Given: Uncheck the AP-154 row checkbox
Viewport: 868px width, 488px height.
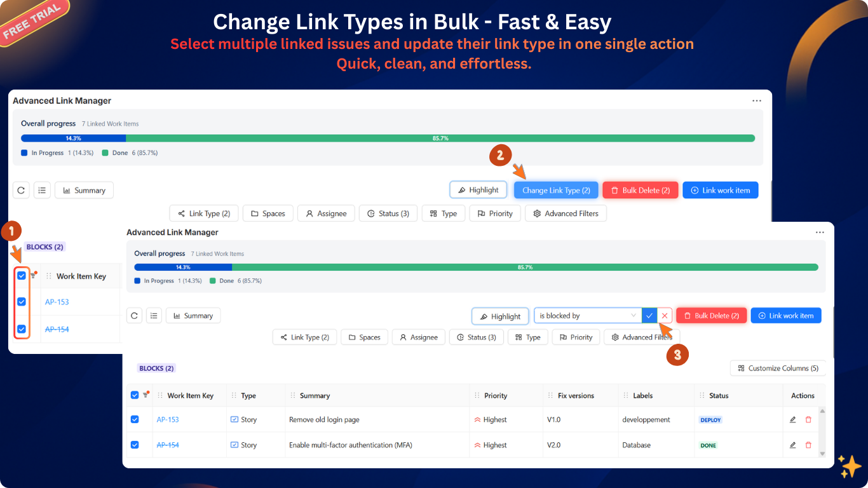Looking at the screenshot, I should click(x=134, y=445).
